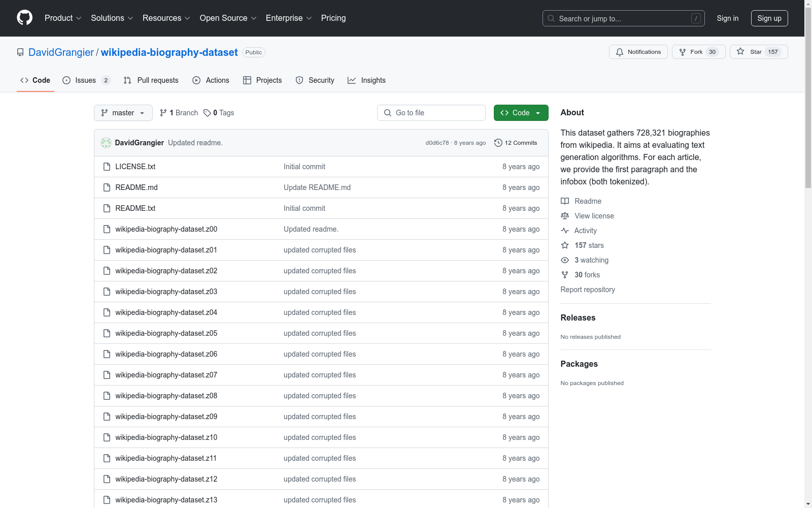The image size is (812, 508).
Task: Open the master branch selector
Action: [x=123, y=113]
